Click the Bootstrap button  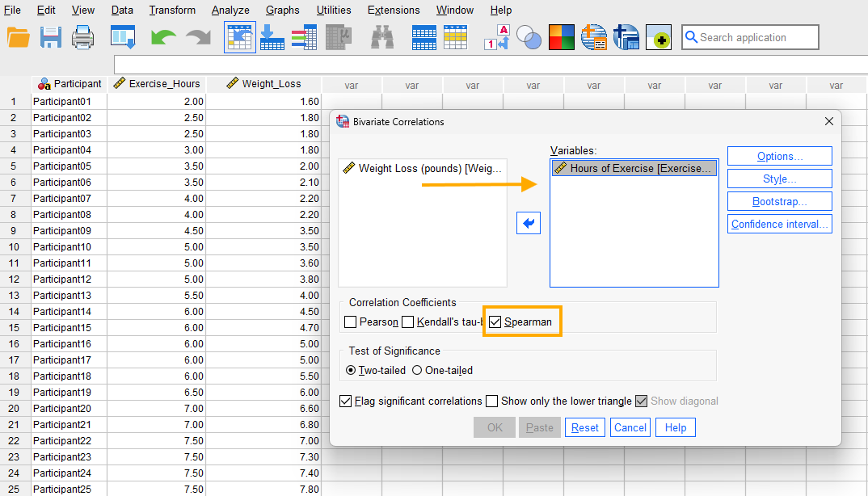coord(779,201)
